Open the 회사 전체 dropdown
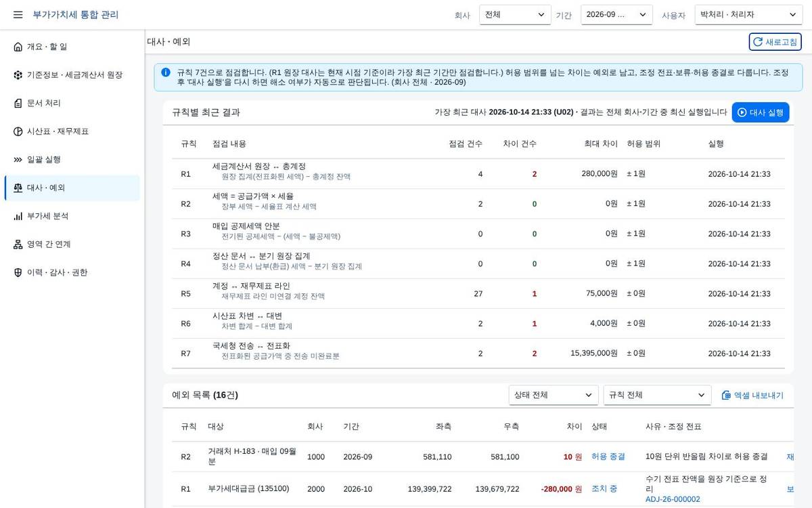Screen dimensions: 812x508 [x=515, y=14]
